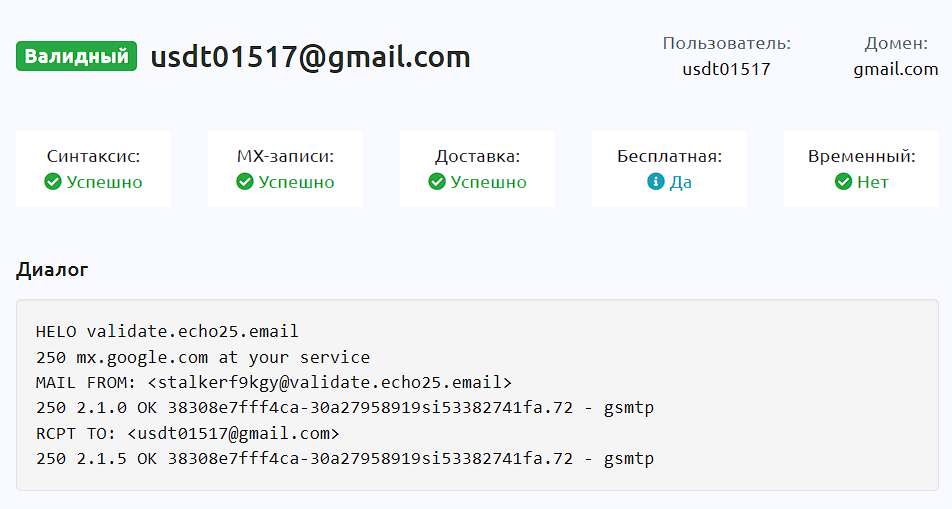The image size is (952, 509).
Task: Click the green checkmark icon under Синтаксис
Action: [53, 182]
